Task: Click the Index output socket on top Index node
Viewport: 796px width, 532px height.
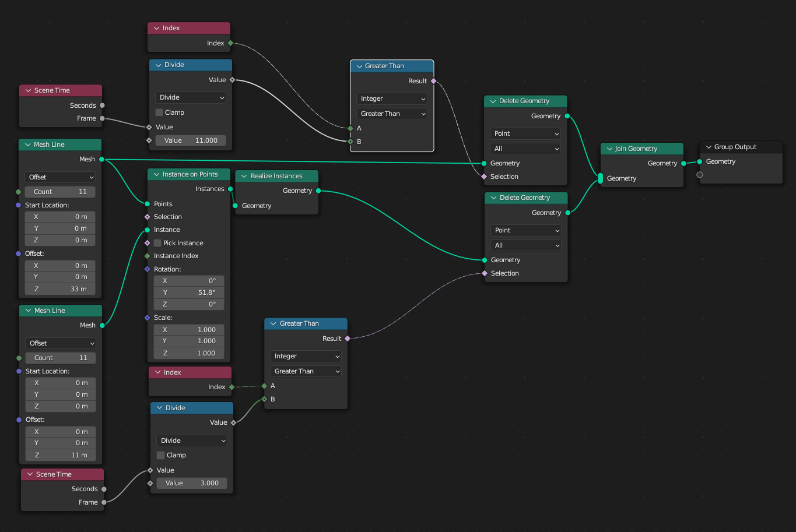Action: click(x=231, y=43)
